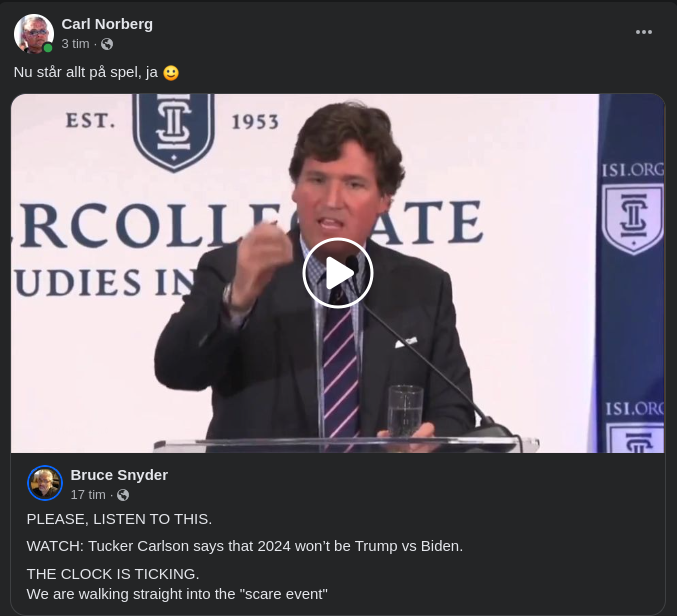Click the "PLEASE, LISTEN TO THIS." line
The image size is (677, 616).
119,519
